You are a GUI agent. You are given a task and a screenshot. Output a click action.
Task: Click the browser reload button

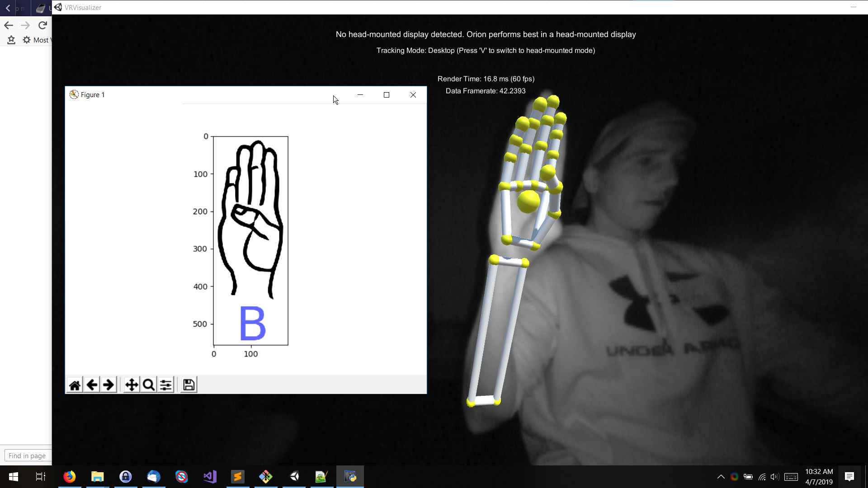point(42,25)
